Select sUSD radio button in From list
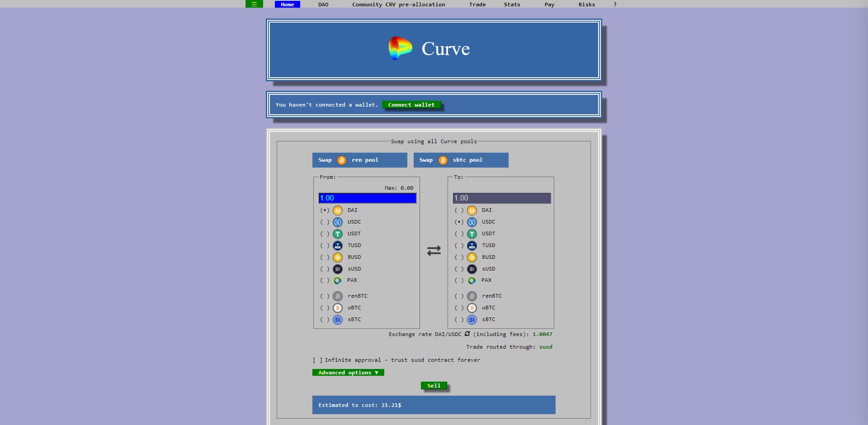The width and height of the screenshot is (868, 425). click(325, 269)
